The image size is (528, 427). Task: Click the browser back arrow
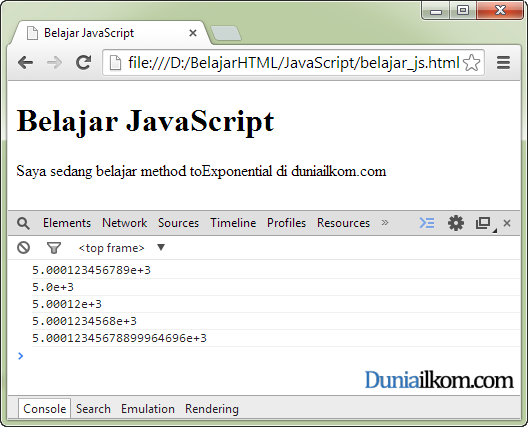tap(25, 63)
